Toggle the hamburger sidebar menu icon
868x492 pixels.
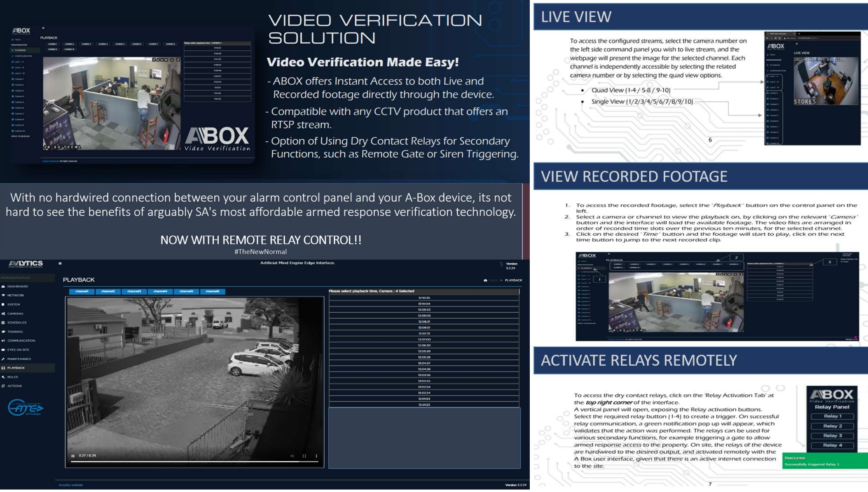60,263
